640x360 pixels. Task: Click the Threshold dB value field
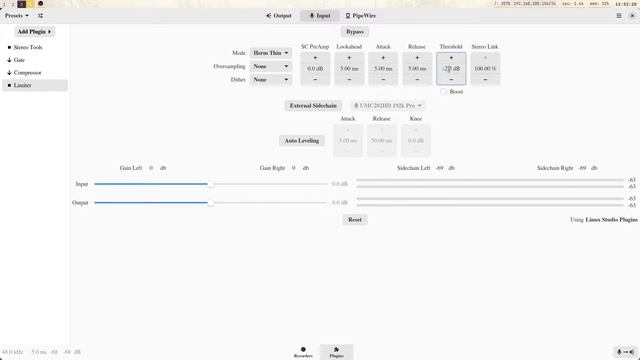click(451, 69)
